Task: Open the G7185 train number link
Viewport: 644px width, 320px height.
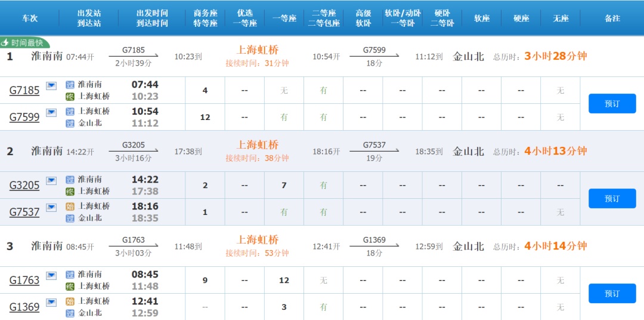Action: click(x=24, y=91)
